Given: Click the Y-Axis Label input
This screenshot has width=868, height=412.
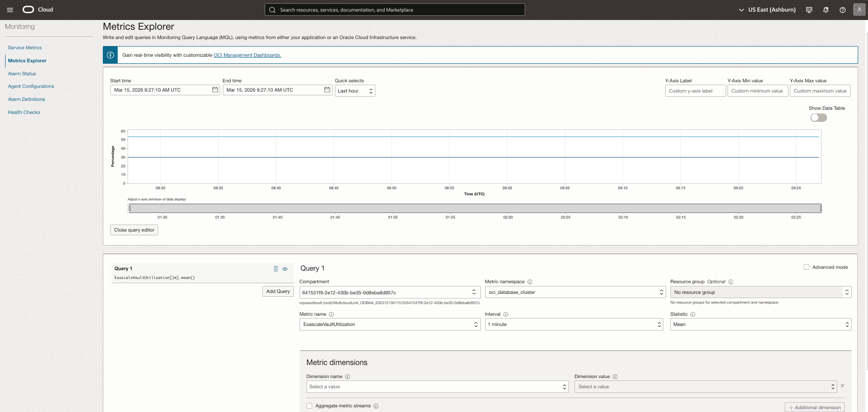Looking at the screenshot, I should pyautogui.click(x=695, y=91).
